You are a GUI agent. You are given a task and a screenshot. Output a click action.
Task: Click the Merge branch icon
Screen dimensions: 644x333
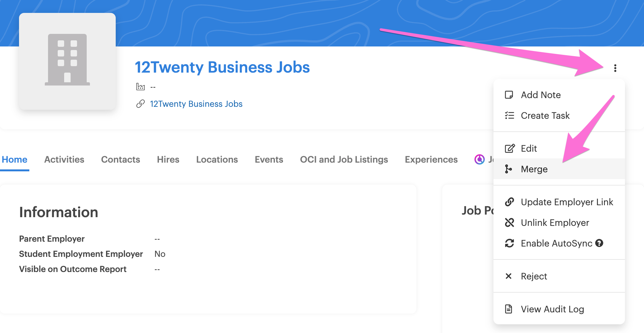point(508,169)
